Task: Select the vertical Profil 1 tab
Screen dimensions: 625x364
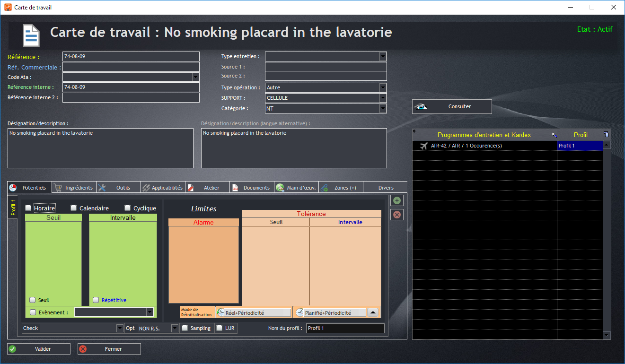Action: [13, 207]
